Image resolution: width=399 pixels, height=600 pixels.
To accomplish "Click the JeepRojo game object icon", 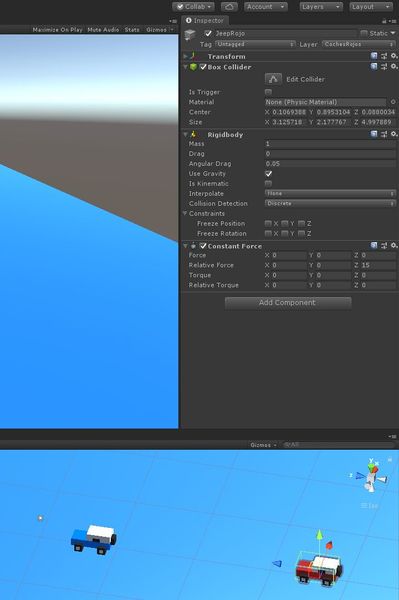I will (x=190, y=35).
